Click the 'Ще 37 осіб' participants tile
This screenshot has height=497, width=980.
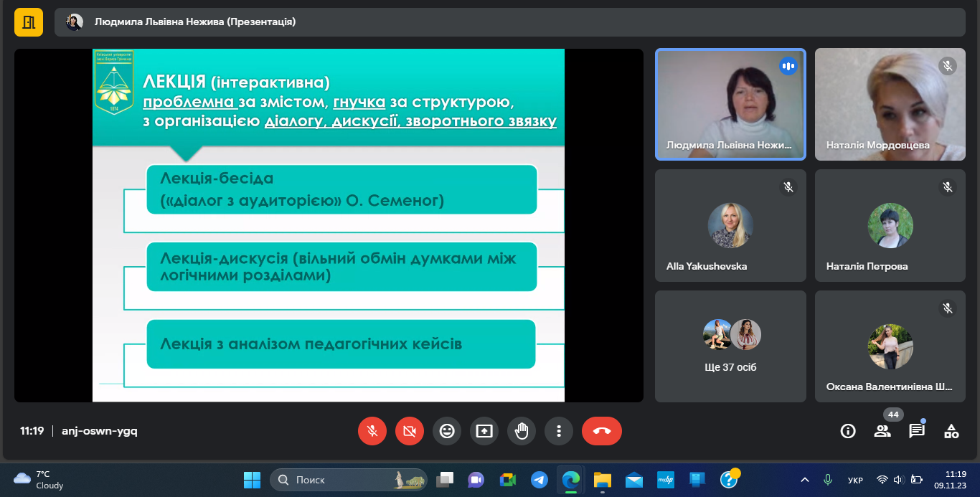pyautogui.click(x=730, y=346)
